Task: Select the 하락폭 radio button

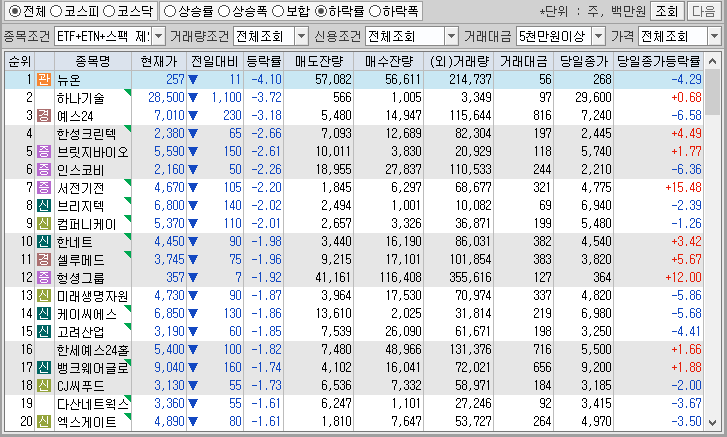Action: point(375,11)
